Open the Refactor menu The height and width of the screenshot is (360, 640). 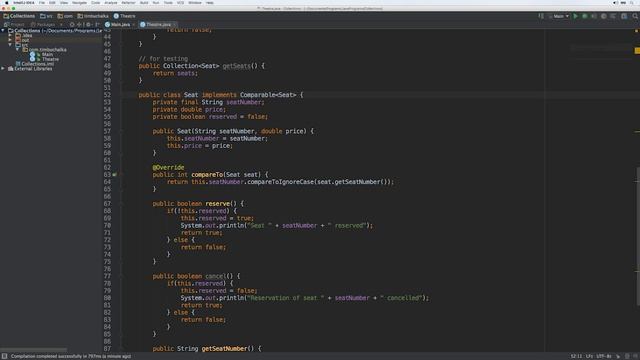tap(128, 2)
